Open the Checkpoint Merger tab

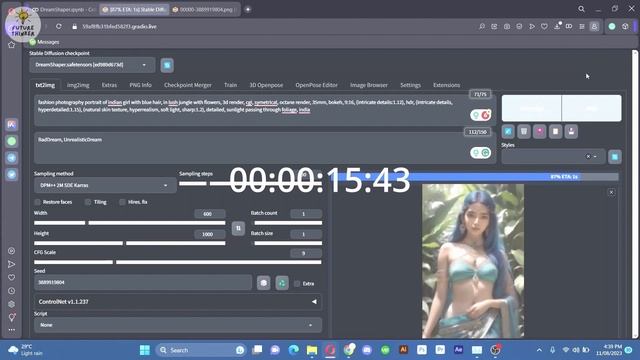188,85
